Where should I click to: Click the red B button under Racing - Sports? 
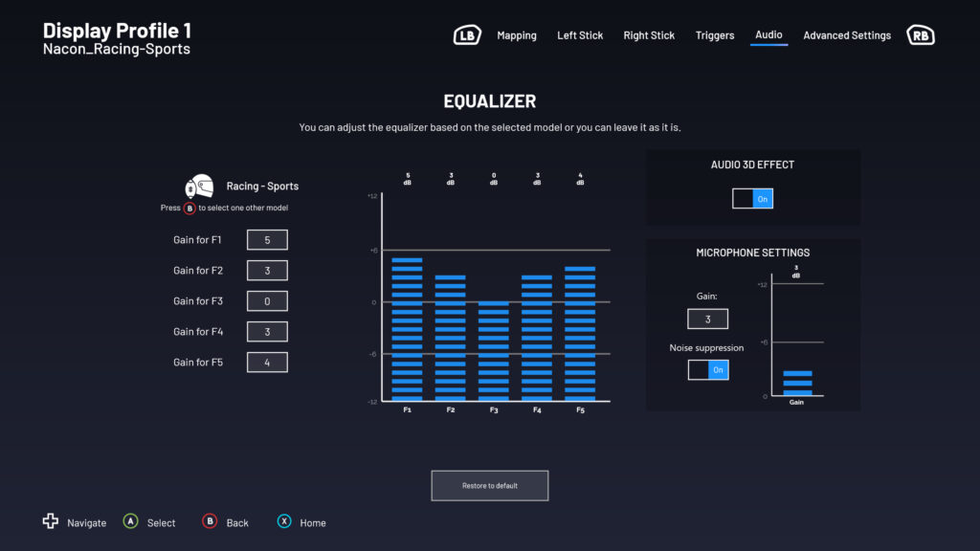tap(189, 208)
